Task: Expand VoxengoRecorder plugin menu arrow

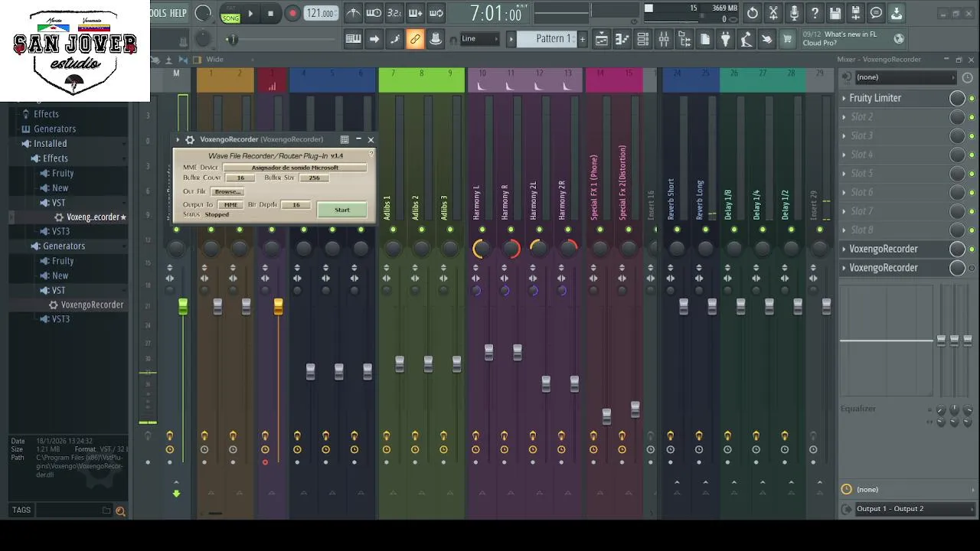Action: point(178,139)
